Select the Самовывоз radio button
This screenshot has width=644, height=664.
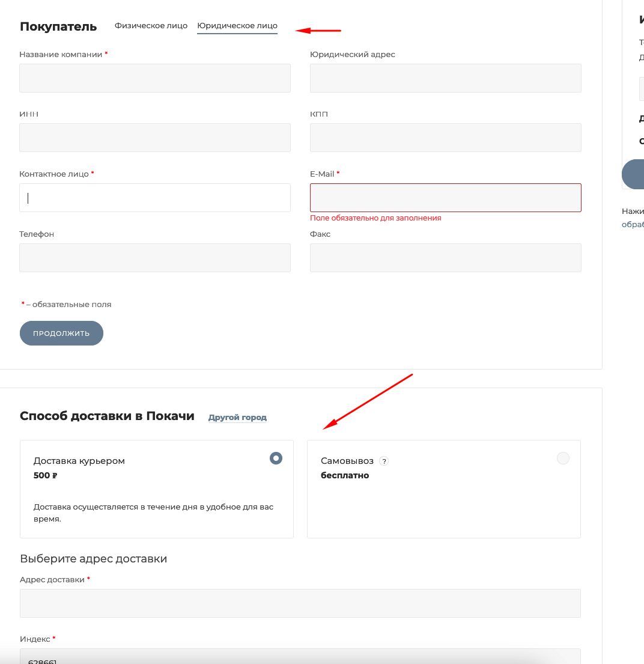tap(563, 458)
